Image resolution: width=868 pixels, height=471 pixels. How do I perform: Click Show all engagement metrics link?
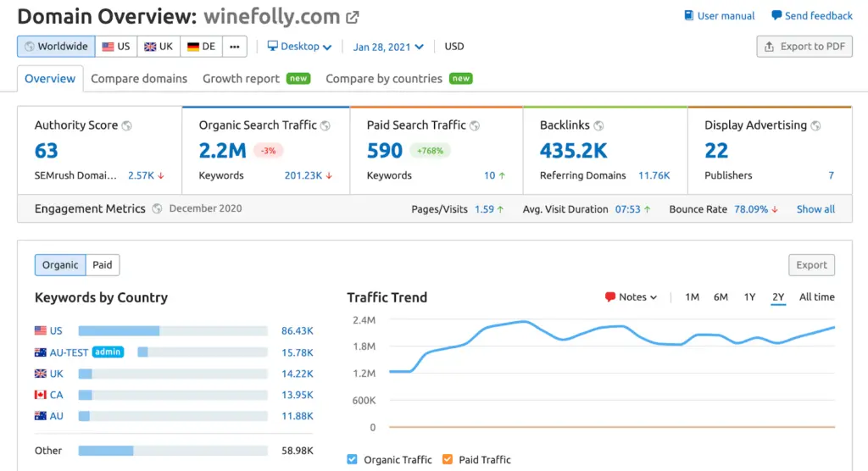coord(815,209)
